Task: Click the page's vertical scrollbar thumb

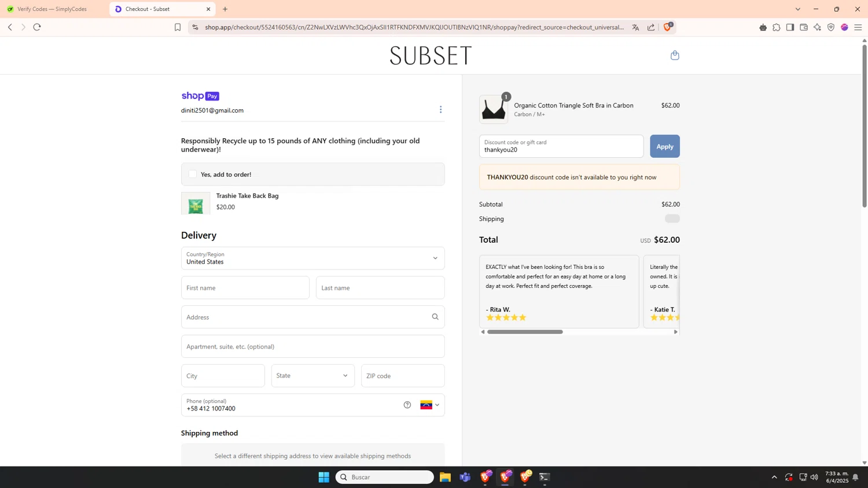Action: (865, 125)
